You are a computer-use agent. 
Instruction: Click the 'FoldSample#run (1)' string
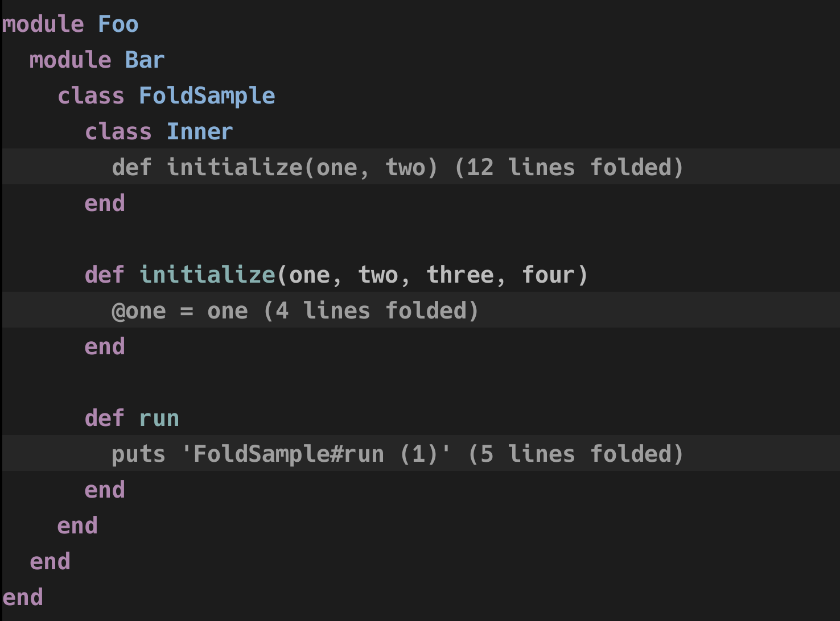316,454
